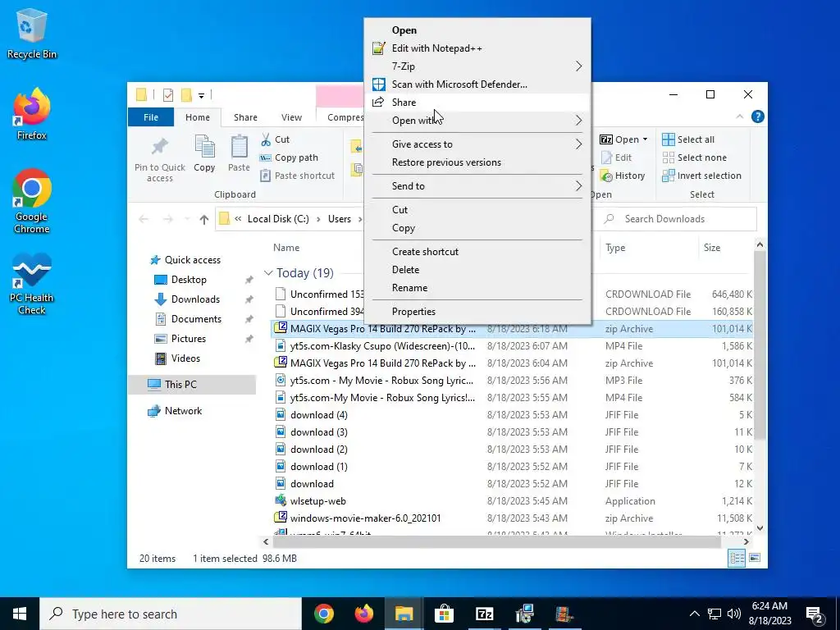This screenshot has height=630, width=840.
Task: Click the Search Downloads field
Action: click(x=679, y=219)
